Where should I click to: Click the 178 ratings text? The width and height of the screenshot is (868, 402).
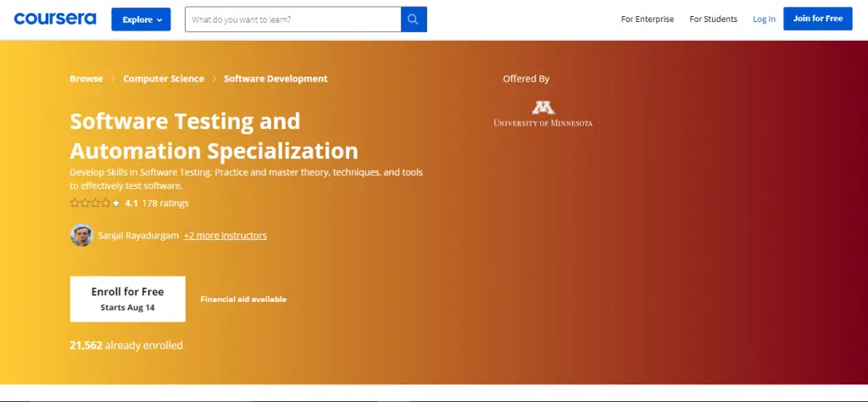pyautogui.click(x=165, y=204)
